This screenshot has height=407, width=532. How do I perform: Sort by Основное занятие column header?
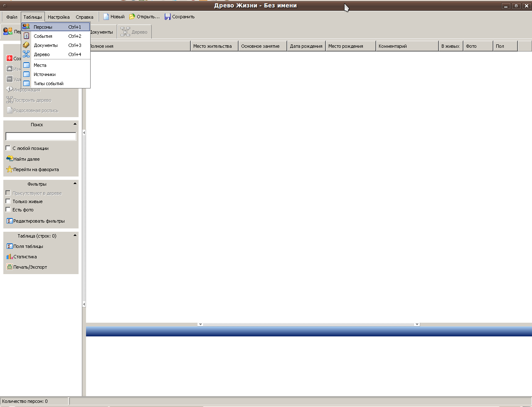(263, 46)
